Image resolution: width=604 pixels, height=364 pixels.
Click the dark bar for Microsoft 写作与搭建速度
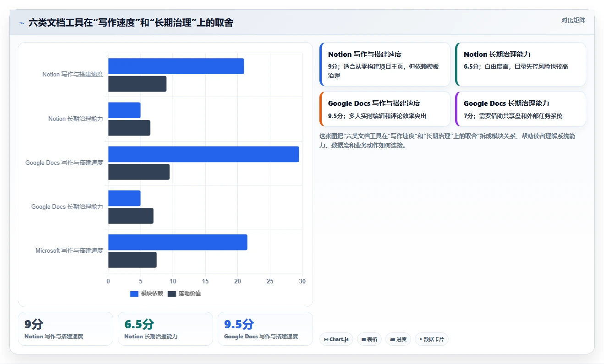132,260
